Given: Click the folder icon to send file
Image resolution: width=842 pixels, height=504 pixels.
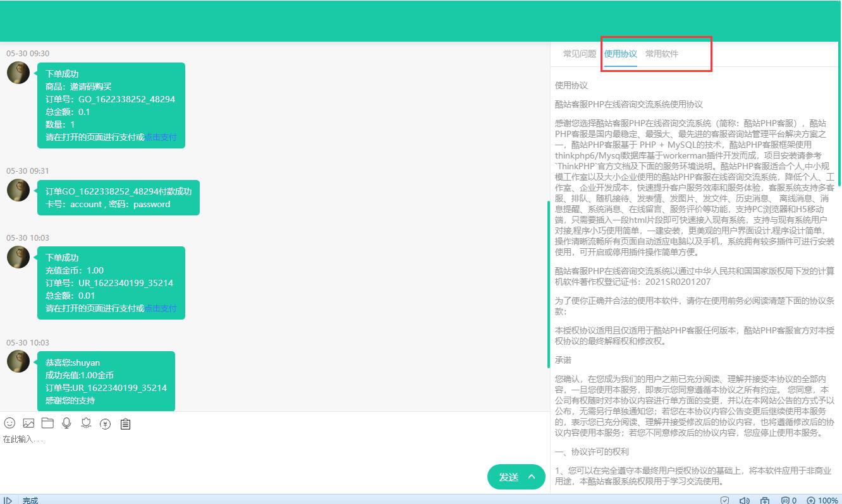Looking at the screenshot, I should 47,423.
